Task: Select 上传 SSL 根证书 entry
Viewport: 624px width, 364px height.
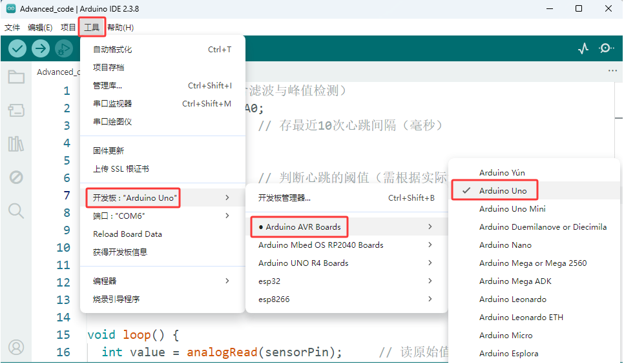Action: point(162,168)
